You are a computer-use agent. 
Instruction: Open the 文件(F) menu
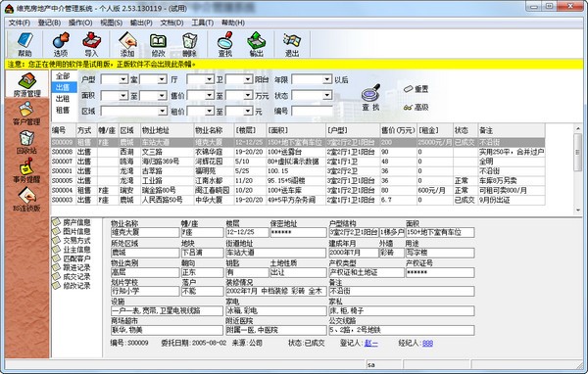tap(20, 23)
